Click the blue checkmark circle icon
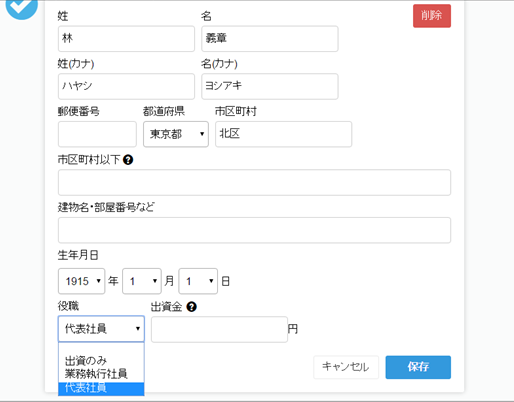This screenshot has height=402, width=514. pyautogui.click(x=21, y=8)
